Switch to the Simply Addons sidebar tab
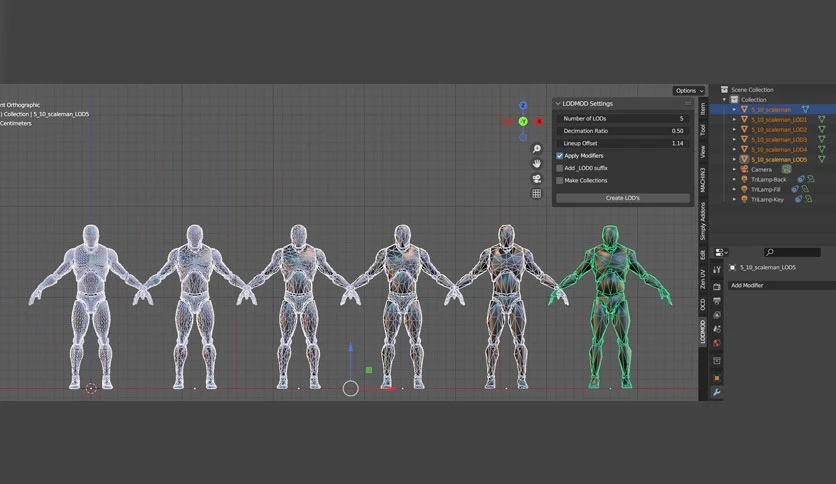This screenshot has height=484, width=836. [703, 221]
